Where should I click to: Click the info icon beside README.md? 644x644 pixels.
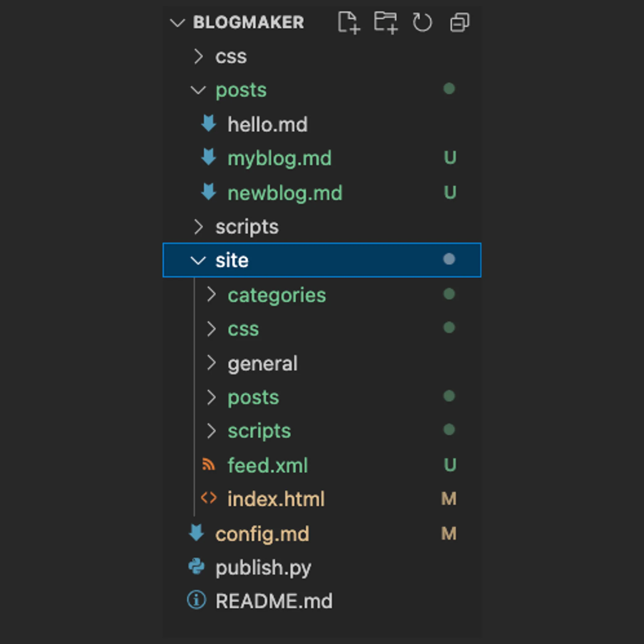pyautogui.click(x=196, y=600)
